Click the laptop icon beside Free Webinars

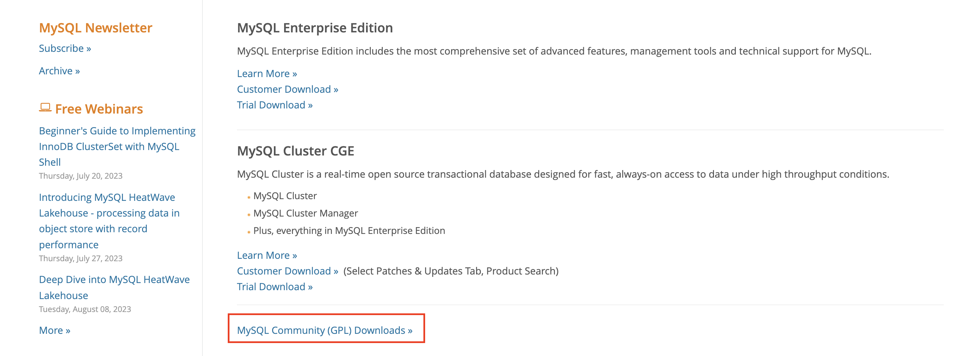(x=45, y=108)
